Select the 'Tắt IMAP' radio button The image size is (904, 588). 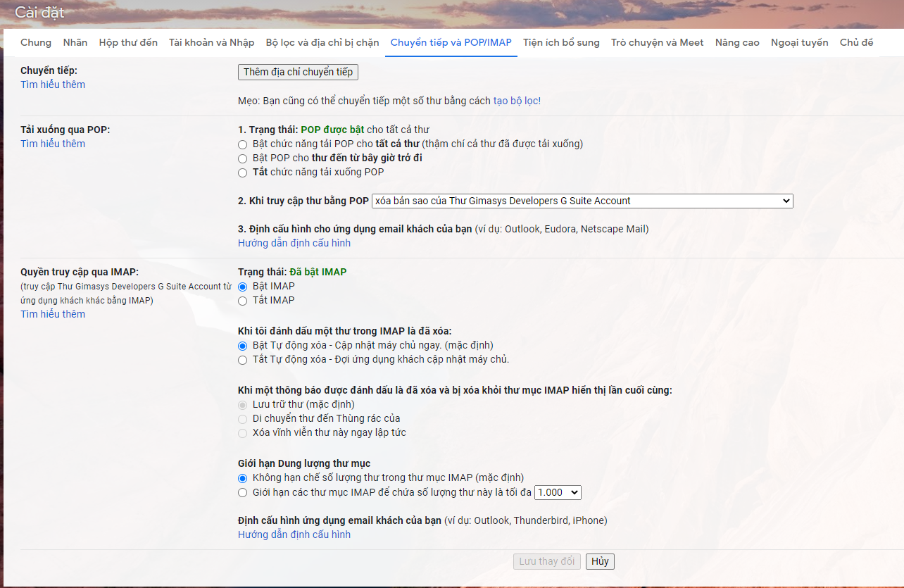(x=242, y=301)
